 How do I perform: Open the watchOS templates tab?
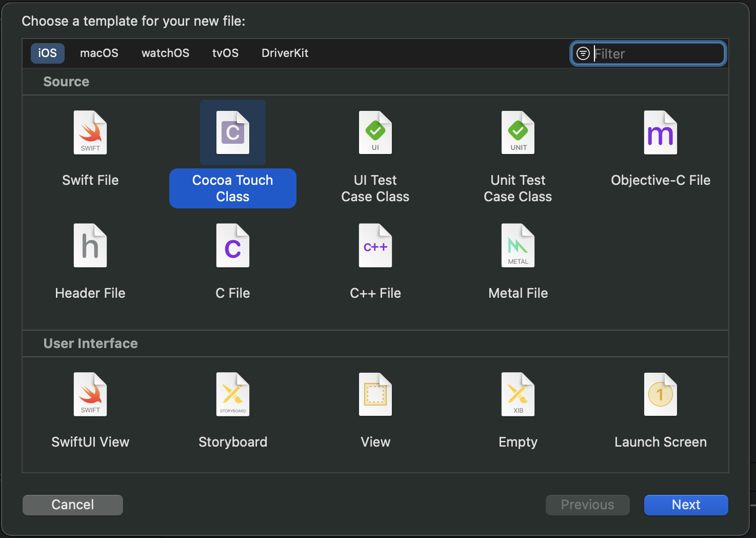(165, 53)
